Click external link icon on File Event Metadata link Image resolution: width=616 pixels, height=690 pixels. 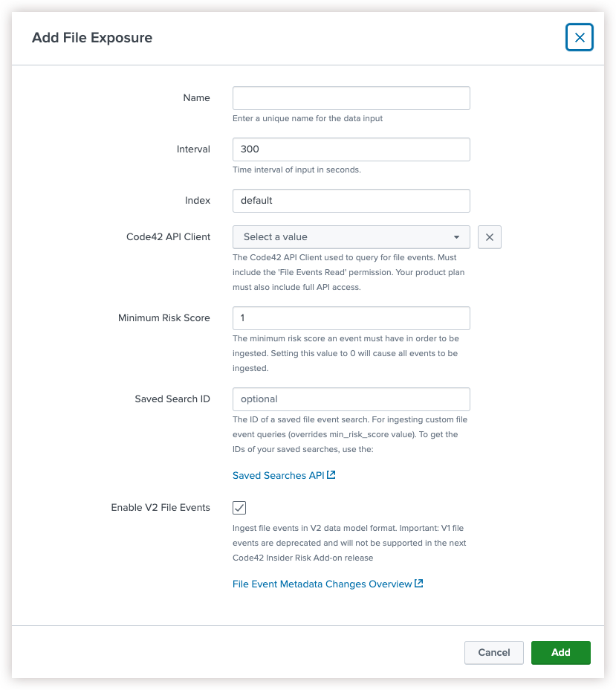[418, 584]
